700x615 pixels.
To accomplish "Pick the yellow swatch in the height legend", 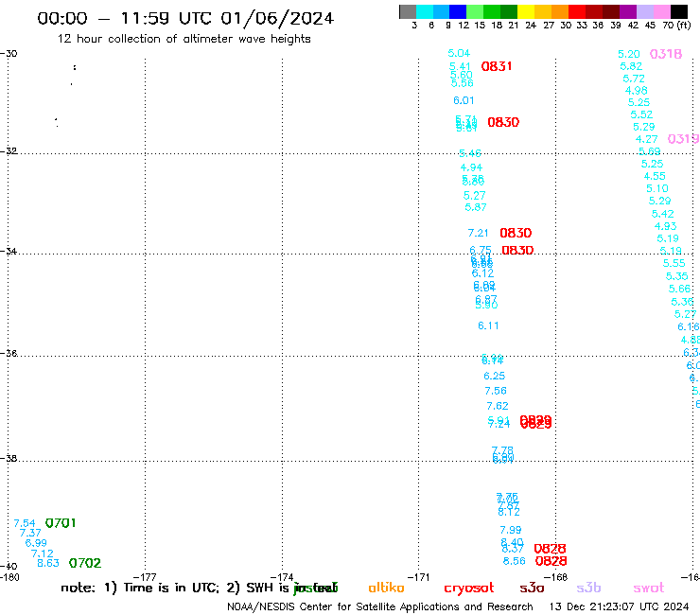I will point(526,11).
